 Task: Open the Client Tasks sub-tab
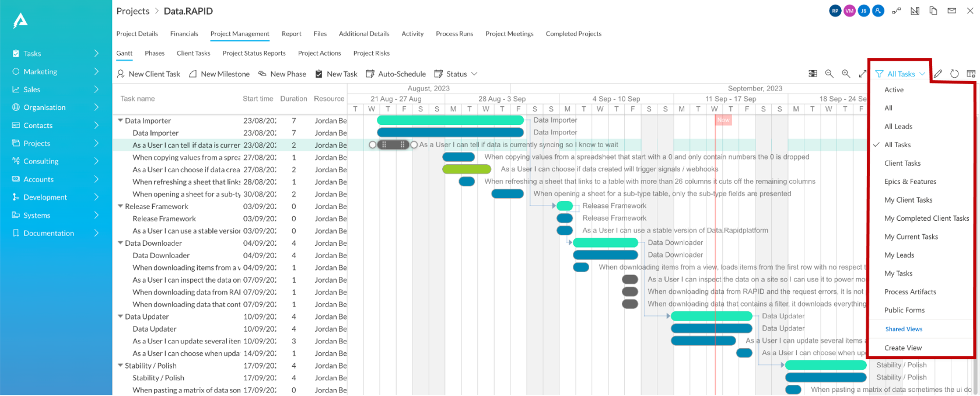point(194,53)
